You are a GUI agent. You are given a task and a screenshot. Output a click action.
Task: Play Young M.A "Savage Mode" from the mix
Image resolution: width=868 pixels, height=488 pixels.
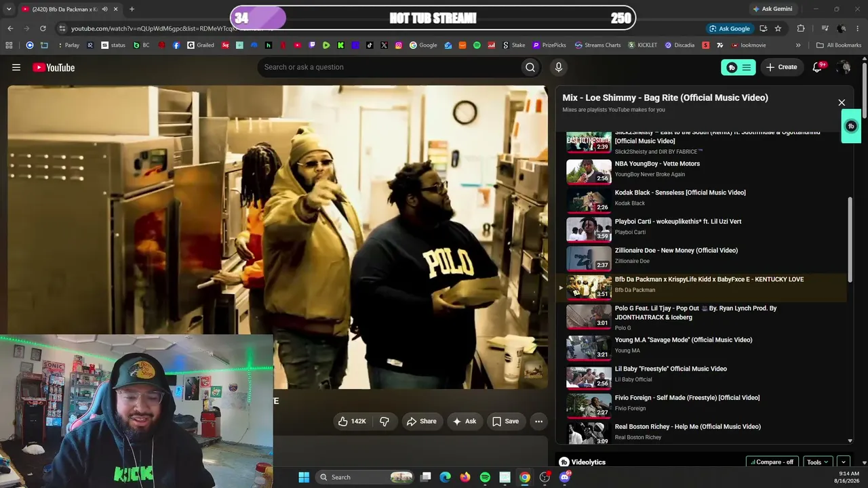click(703, 348)
